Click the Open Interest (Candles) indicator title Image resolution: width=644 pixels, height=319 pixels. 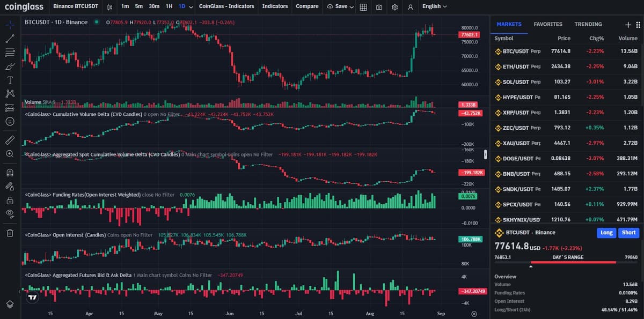pyautogui.click(x=65, y=234)
